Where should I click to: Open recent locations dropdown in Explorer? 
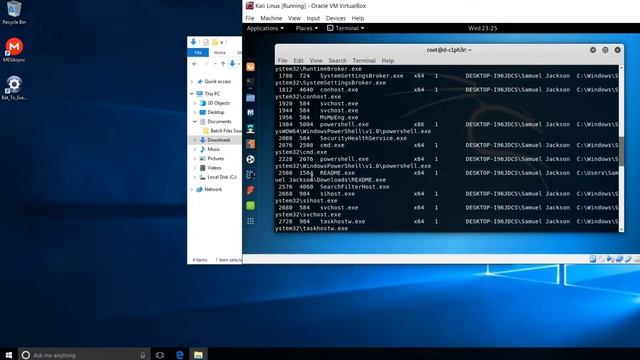(215, 64)
